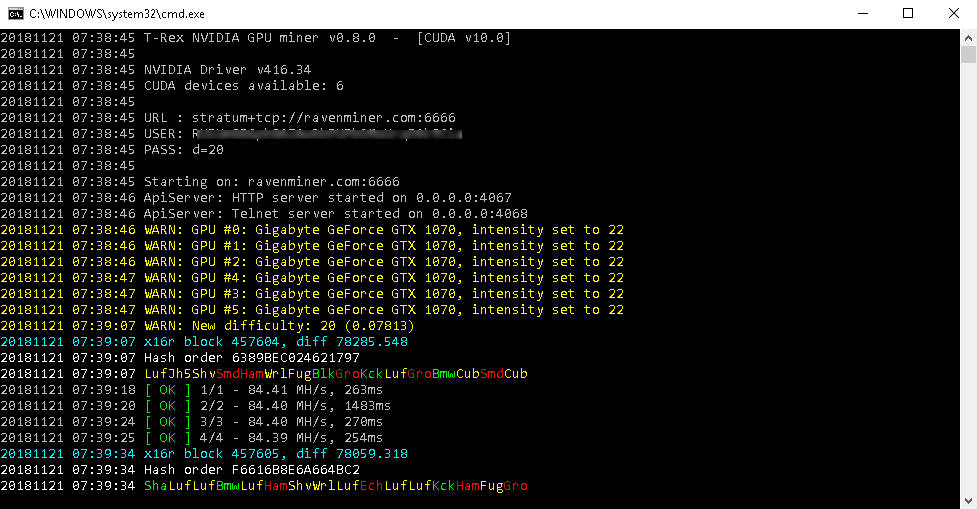Maximize the cmd.exe window

point(908,14)
